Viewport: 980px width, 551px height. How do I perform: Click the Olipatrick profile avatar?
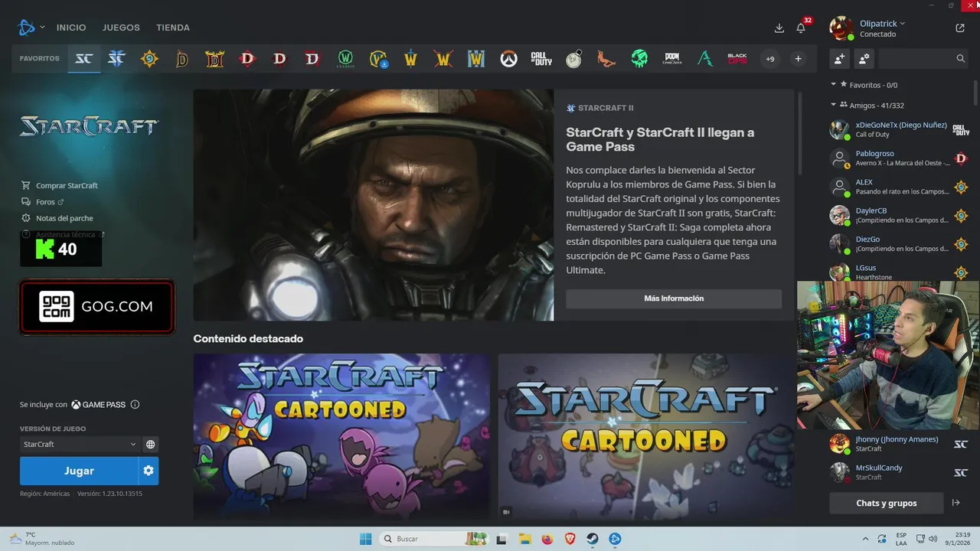(x=841, y=28)
